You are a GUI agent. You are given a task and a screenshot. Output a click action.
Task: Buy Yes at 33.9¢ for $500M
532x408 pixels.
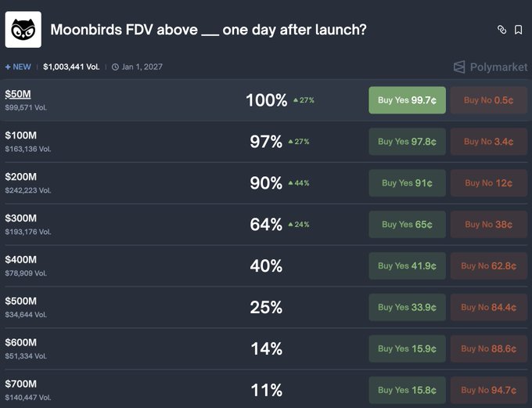(x=407, y=307)
